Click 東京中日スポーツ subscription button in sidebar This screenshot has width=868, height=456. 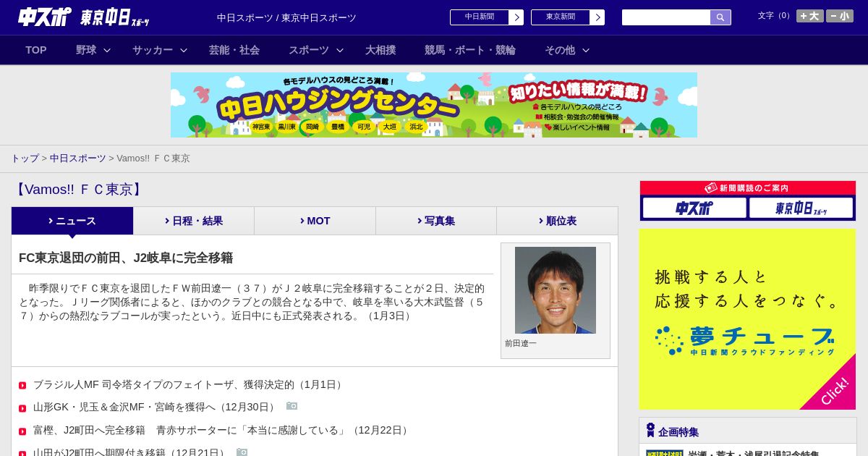point(801,208)
